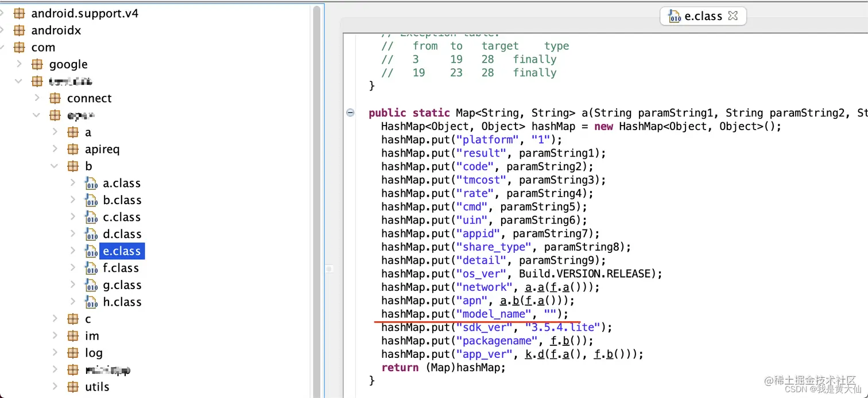This screenshot has width=868, height=398.
Task: Click the class file icon for g.class
Action: click(91, 285)
